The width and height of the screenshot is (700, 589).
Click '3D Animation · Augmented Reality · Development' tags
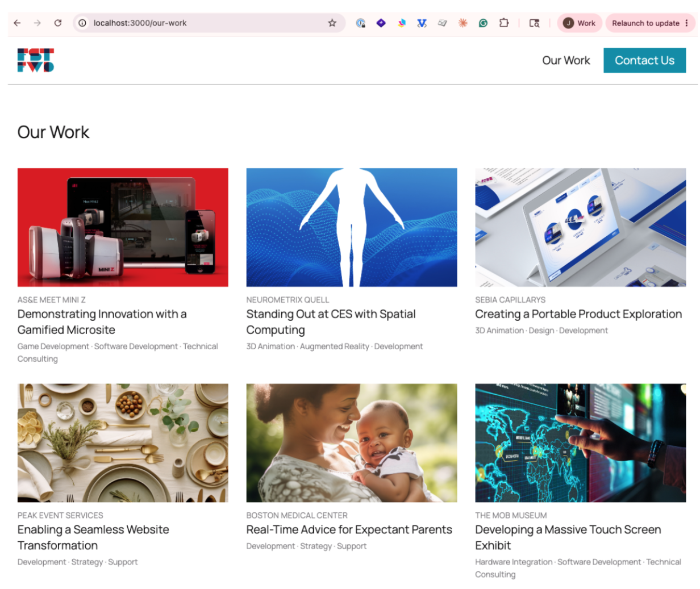(x=335, y=346)
